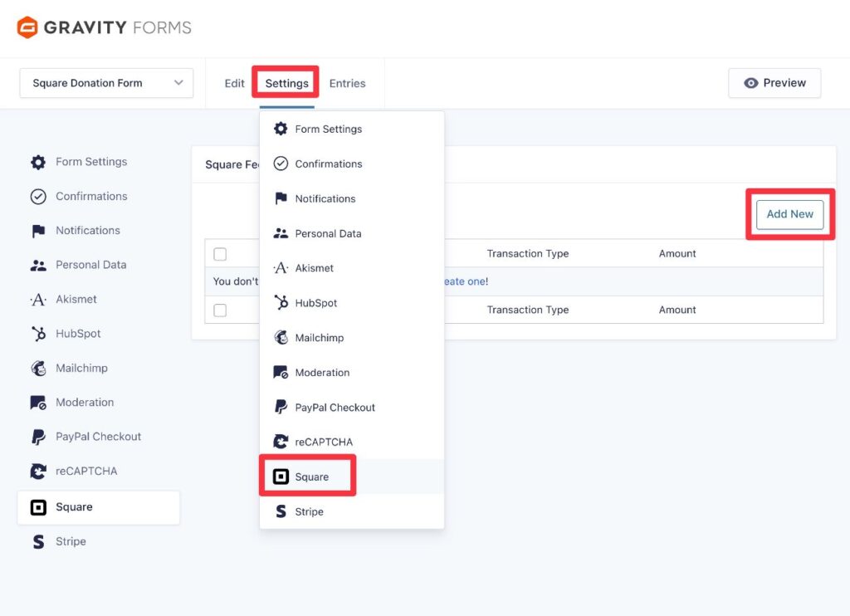Click Notifications flag icon in sidebar
Screen dimensions: 850x616
pos(38,231)
